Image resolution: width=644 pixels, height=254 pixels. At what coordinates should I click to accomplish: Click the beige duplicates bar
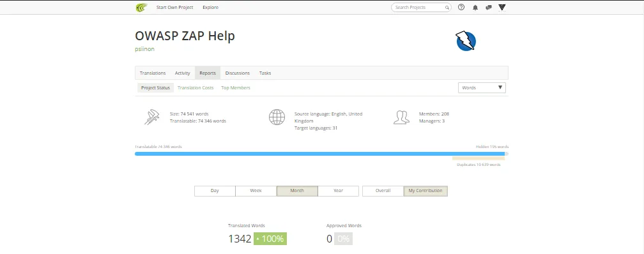pos(479,158)
